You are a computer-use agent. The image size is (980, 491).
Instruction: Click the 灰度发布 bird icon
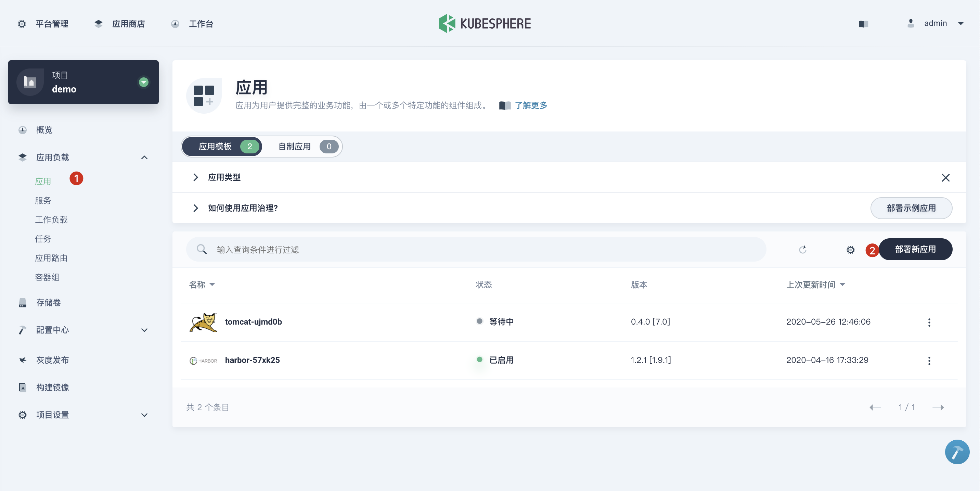pyautogui.click(x=23, y=360)
